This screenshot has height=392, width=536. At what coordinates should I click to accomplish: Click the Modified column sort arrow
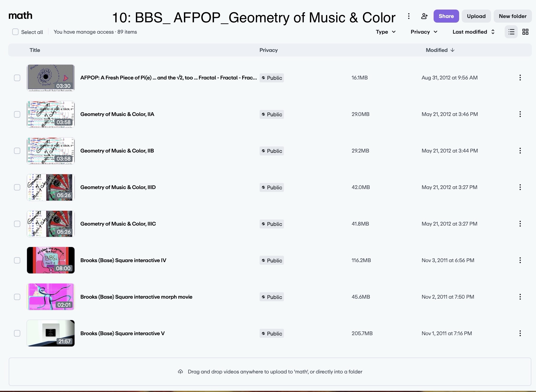pos(452,50)
